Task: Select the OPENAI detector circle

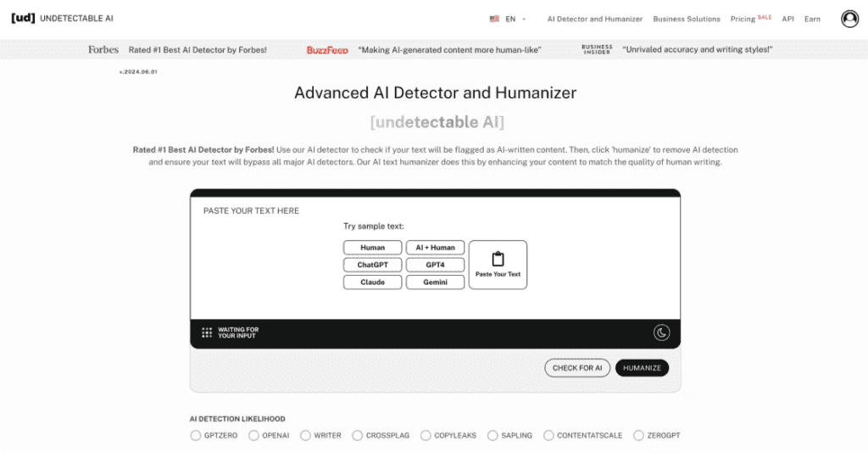Action: [253, 435]
